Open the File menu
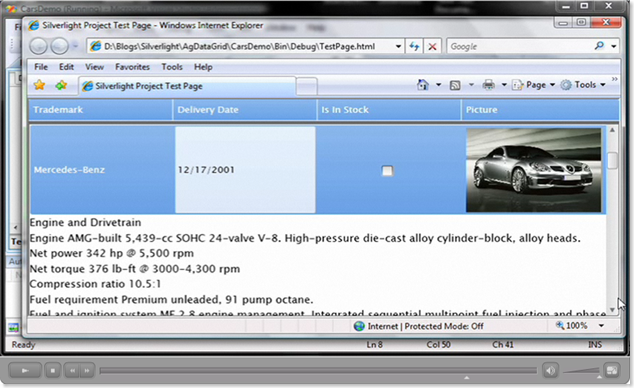 [x=41, y=67]
